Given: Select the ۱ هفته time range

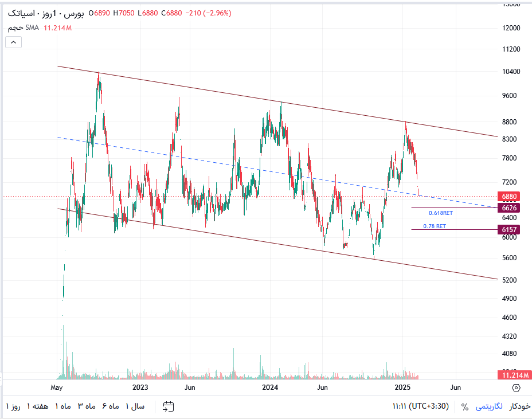Looking at the screenshot, I should [x=38, y=406].
